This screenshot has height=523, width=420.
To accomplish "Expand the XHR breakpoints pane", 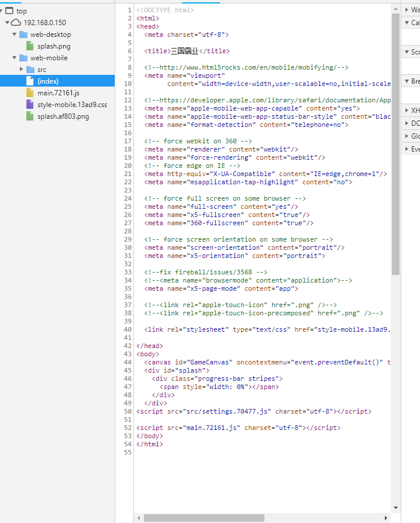I will click(x=407, y=110).
